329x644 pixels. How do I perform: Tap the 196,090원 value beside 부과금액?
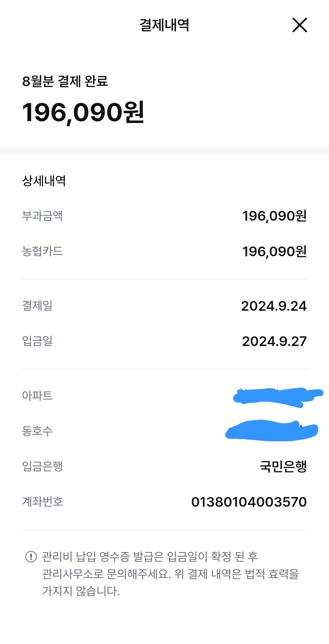tap(274, 216)
